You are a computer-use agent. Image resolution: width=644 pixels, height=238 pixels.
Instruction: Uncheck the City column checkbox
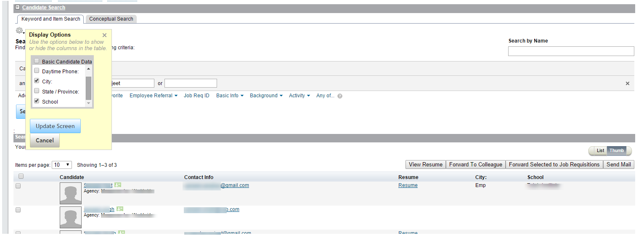(37, 81)
